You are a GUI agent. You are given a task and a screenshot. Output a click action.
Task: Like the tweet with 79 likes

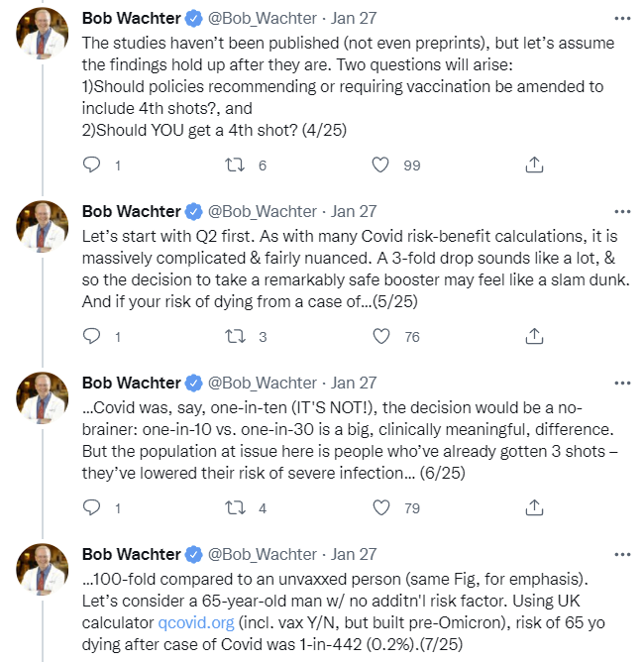(x=381, y=507)
